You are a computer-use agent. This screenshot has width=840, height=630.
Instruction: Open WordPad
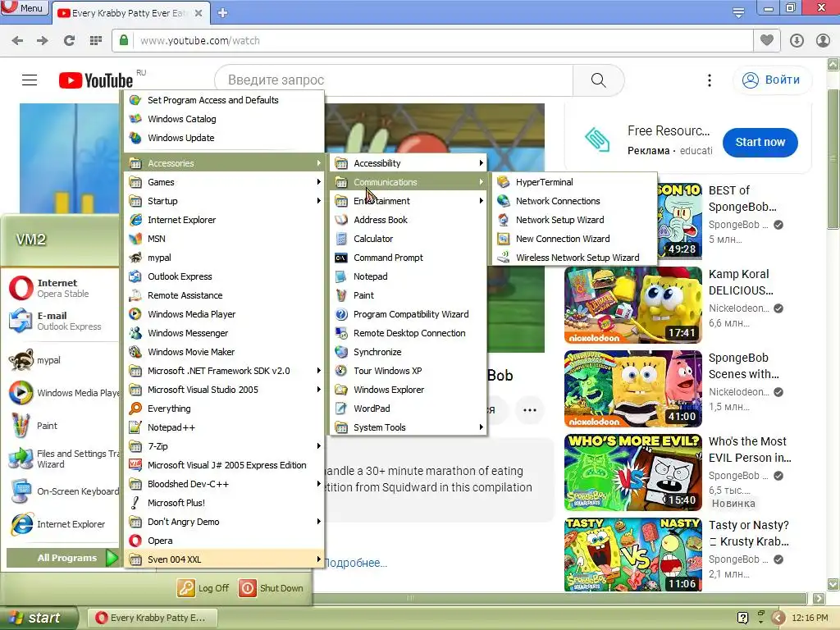[x=409, y=409]
